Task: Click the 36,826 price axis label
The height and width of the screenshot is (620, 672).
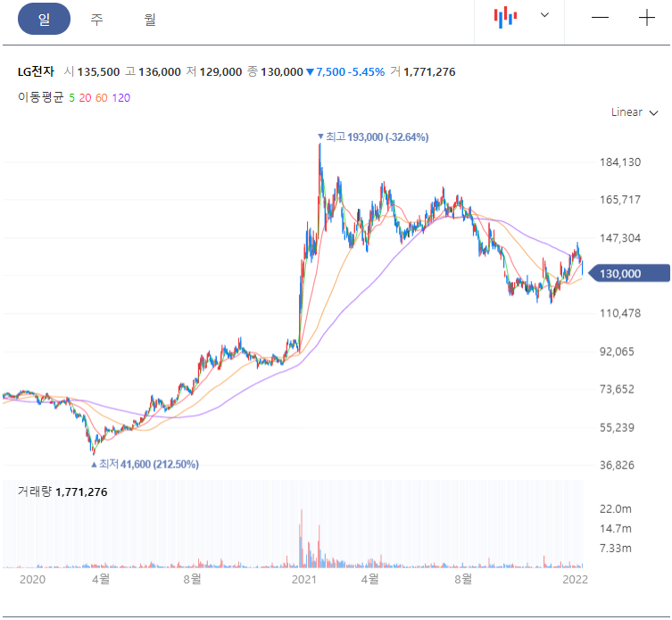Action: click(617, 466)
